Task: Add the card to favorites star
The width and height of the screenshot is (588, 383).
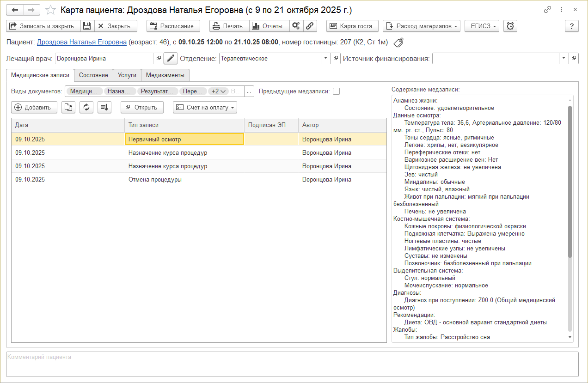Action: (x=51, y=10)
